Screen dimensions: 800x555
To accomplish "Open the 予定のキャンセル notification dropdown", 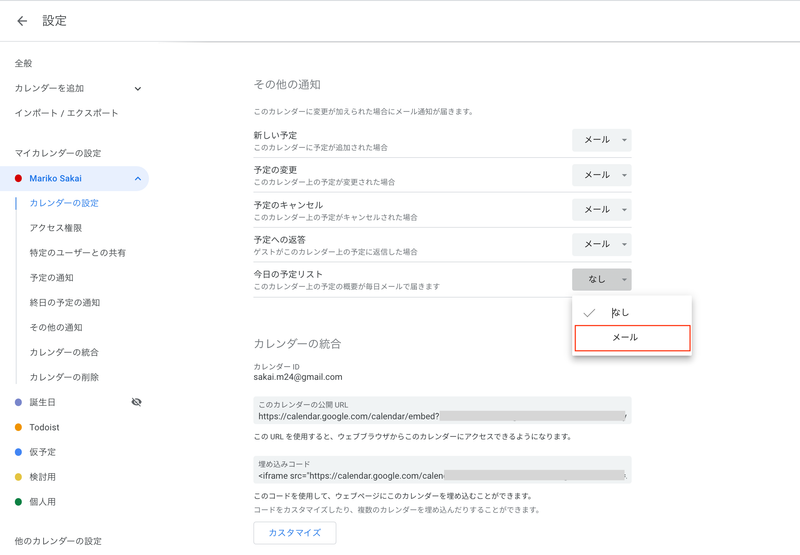I will (601, 210).
